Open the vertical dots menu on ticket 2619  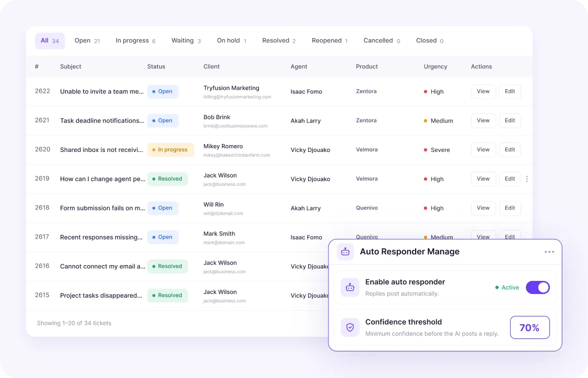pos(527,179)
